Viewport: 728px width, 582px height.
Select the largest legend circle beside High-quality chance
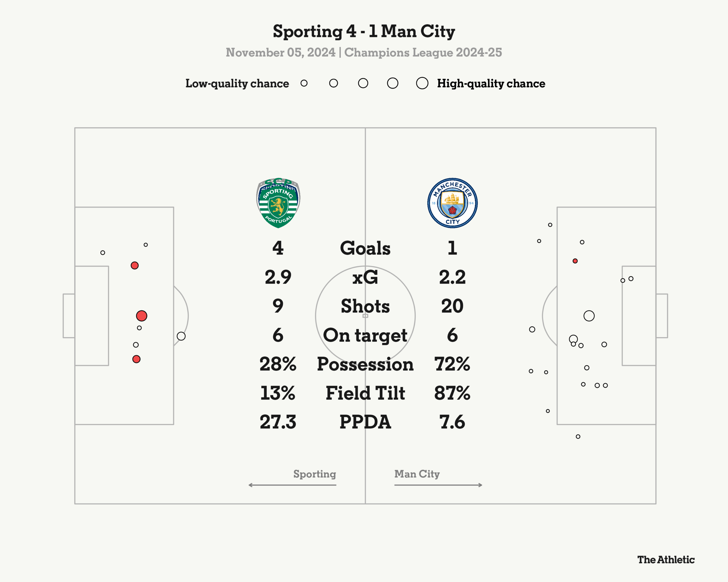(422, 83)
